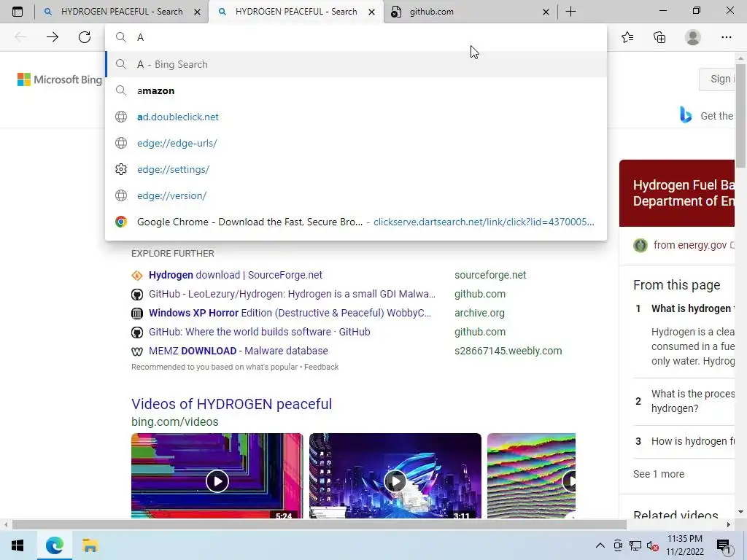Viewport: 747px width, 560px height.
Task: Open Settings and more ellipsis menu
Action: click(726, 37)
